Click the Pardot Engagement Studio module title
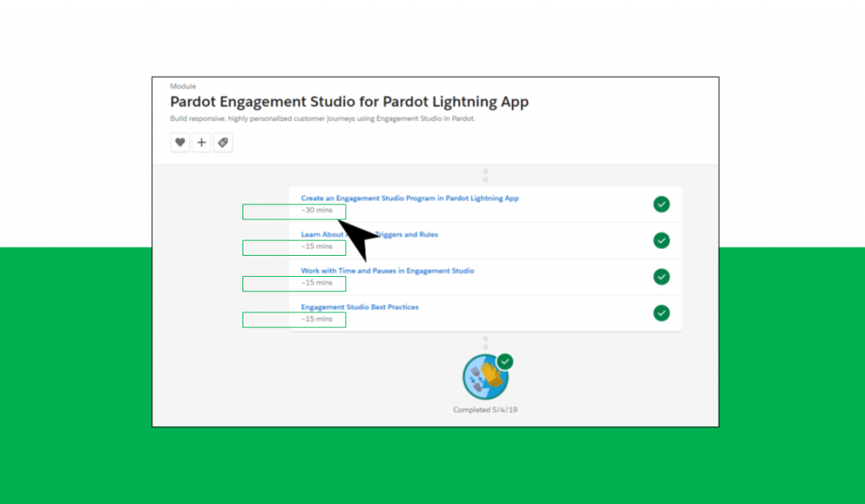 (x=349, y=102)
